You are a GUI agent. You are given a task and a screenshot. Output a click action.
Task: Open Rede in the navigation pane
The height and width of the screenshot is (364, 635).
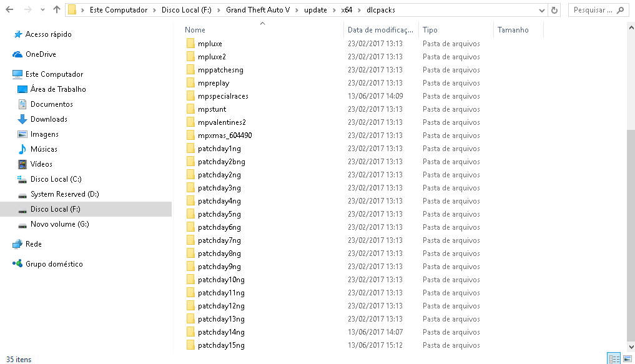point(33,243)
